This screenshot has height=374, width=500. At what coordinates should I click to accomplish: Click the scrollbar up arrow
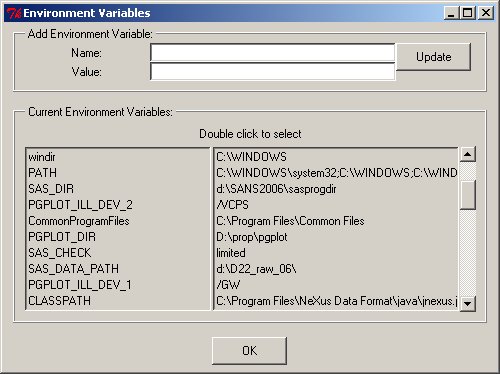tap(468, 154)
